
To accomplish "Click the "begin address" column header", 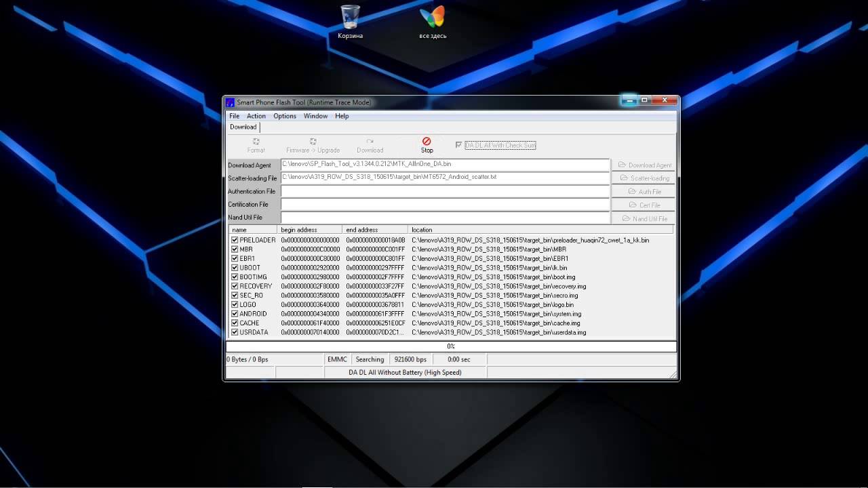I will pos(310,230).
